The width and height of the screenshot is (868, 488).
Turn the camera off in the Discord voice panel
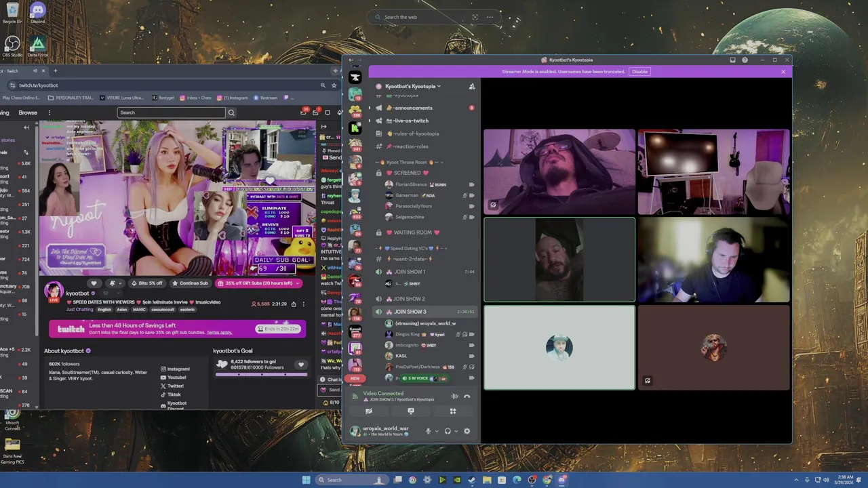coord(369,411)
